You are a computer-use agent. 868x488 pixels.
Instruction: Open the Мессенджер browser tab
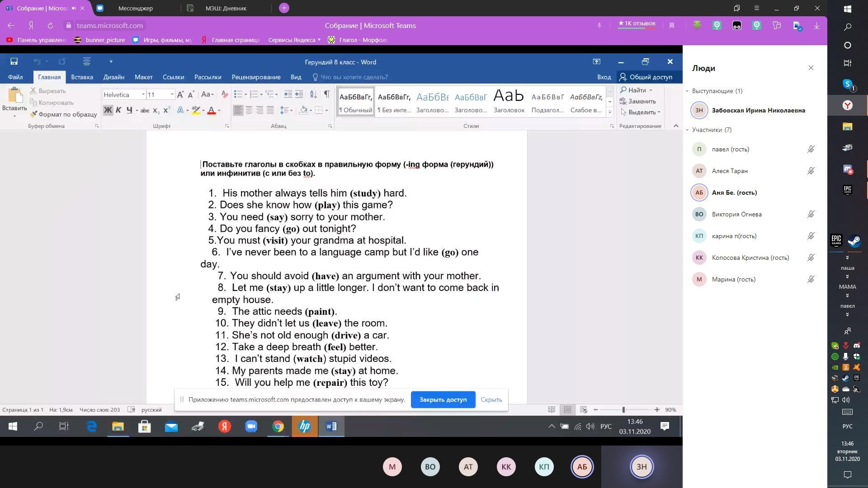[x=135, y=8]
